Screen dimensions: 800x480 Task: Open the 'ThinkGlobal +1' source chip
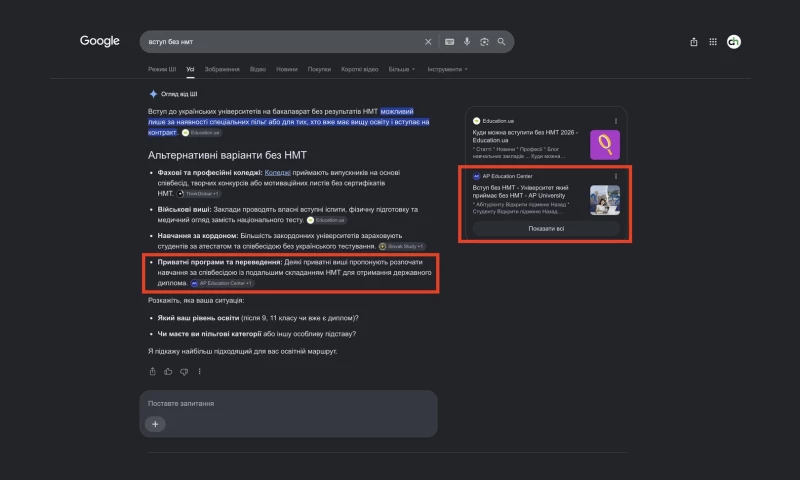click(x=198, y=194)
